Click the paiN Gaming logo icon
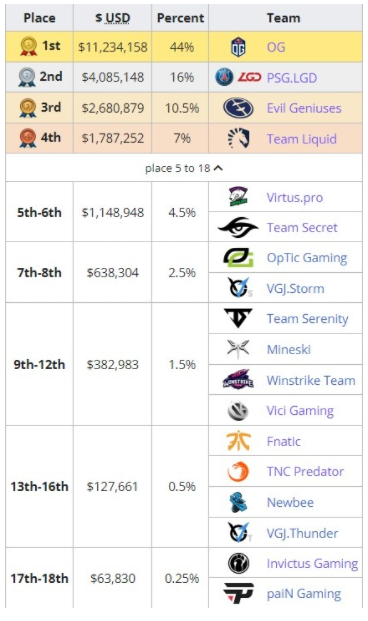The height and width of the screenshot is (621, 368). click(238, 593)
